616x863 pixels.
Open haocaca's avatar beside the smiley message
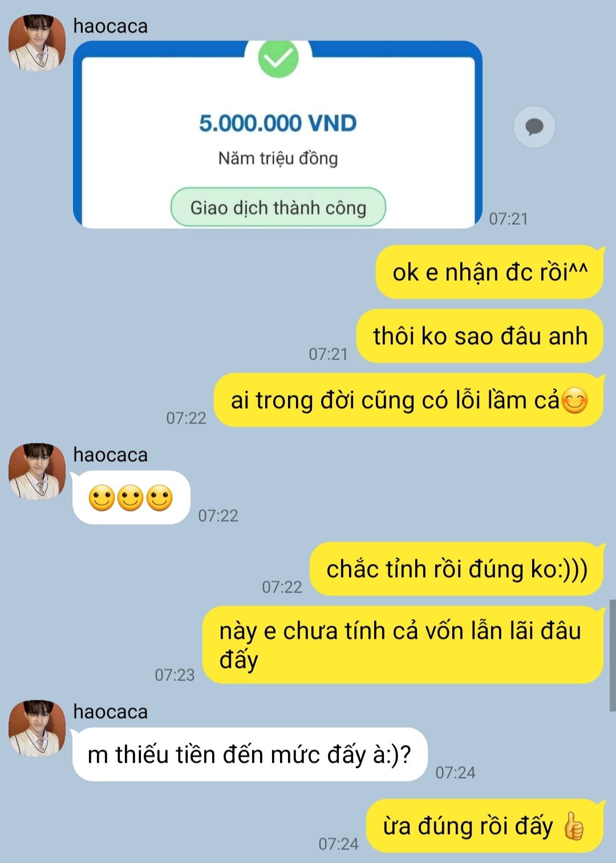37,471
